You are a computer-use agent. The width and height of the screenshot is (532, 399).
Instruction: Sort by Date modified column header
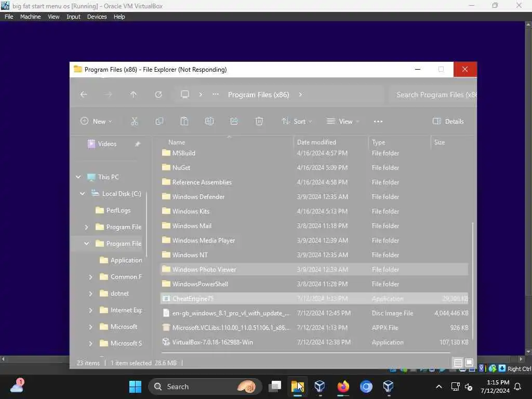(316, 142)
